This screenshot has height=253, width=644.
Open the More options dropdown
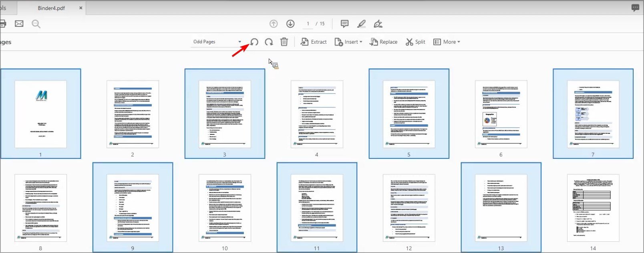coord(447,42)
